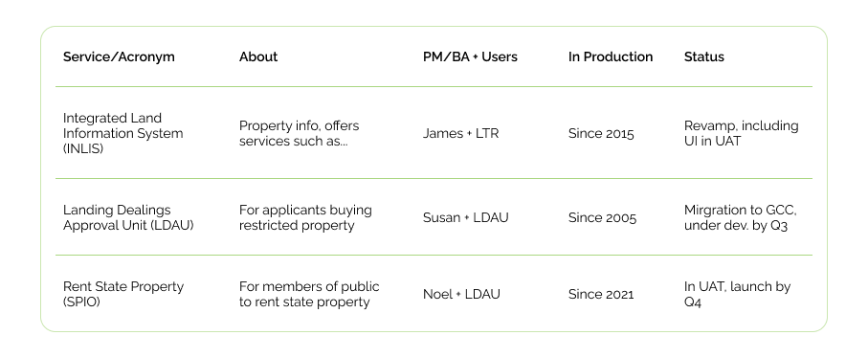The height and width of the screenshot is (358, 868).
Task: Click 'Mirgration to GCC' status cell
Action: pos(741,217)
